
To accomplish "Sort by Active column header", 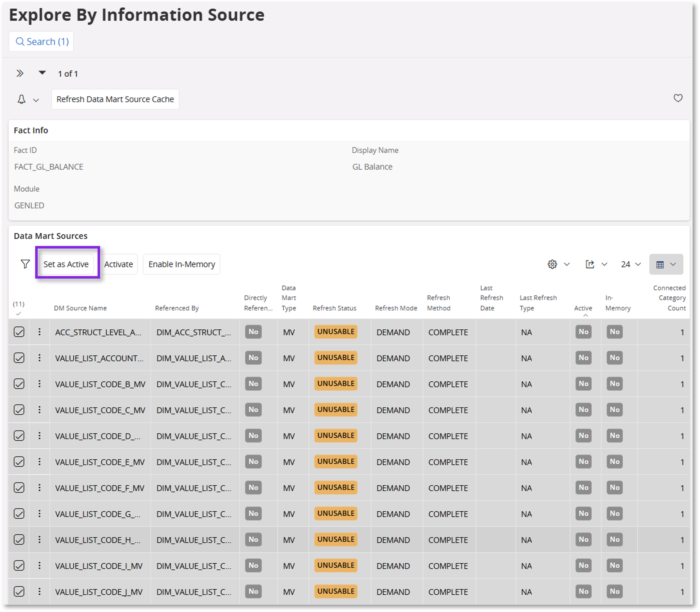I will click(x=583, y=308).
